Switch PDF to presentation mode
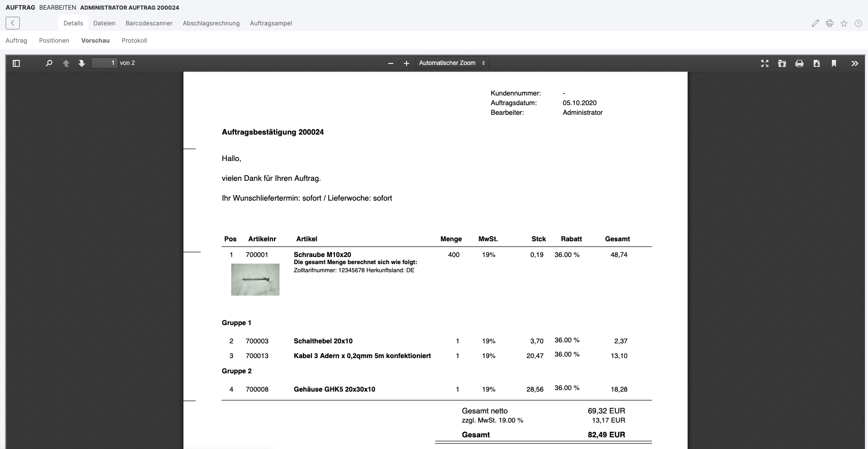Screen dimensions: 868x449 tap(764, 63)
